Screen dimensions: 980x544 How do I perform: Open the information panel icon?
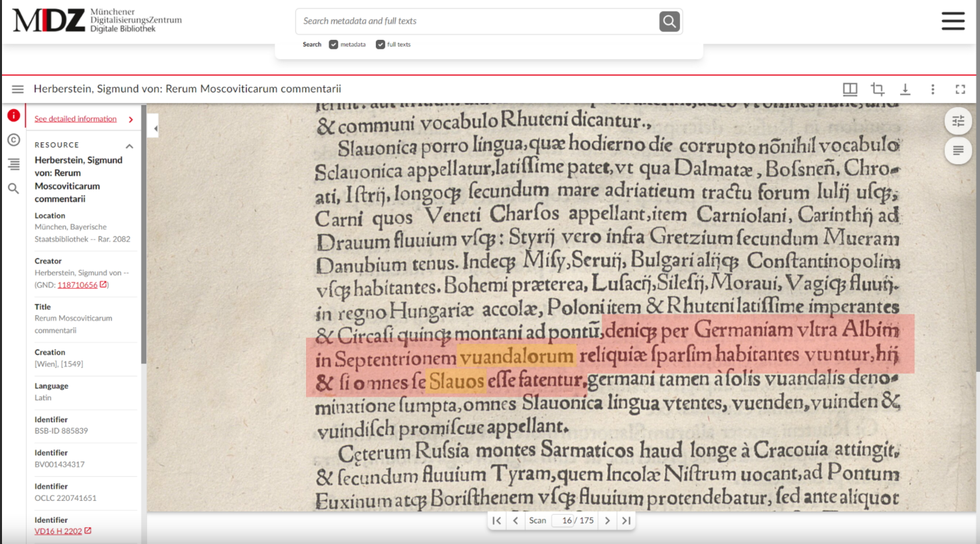click(x=13, y=116)
